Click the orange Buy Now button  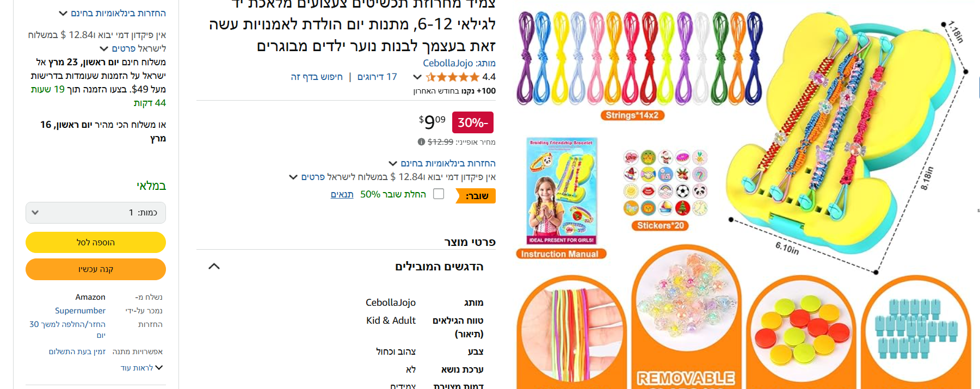[x=96, y=269]
